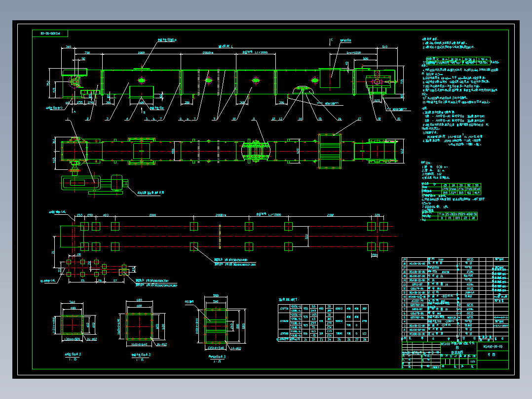Select the 560 wide flange detail view

click(x=72, y=325)
